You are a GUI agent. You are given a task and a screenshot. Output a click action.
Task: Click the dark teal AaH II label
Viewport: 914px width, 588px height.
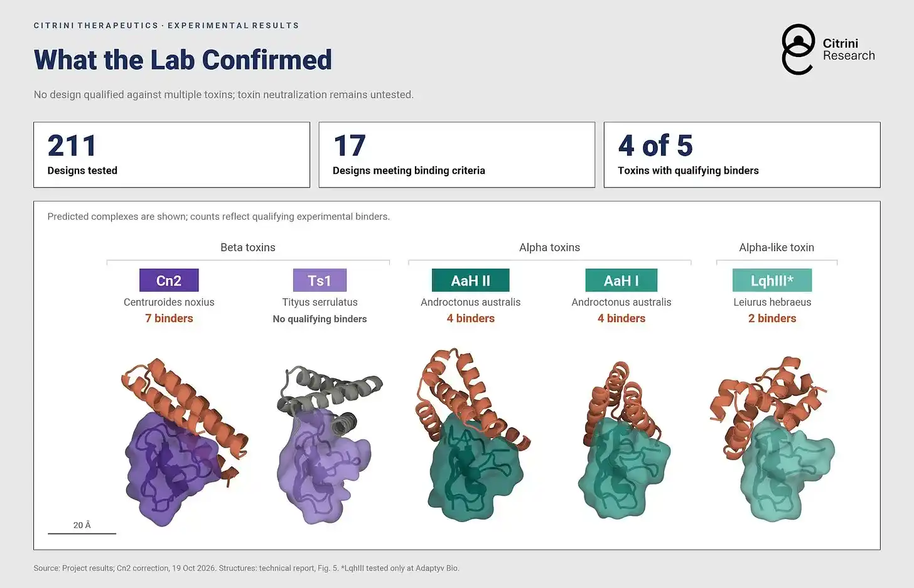(471, 281)
